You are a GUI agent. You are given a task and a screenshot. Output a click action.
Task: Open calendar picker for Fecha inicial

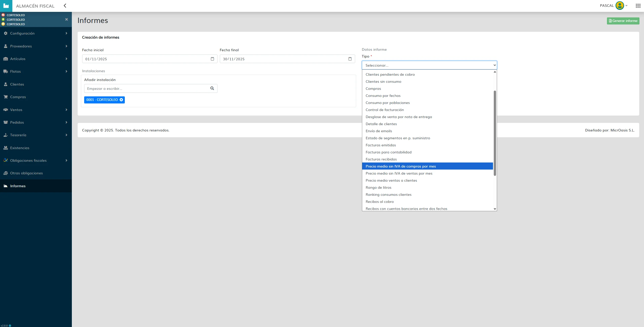(212, 59)
